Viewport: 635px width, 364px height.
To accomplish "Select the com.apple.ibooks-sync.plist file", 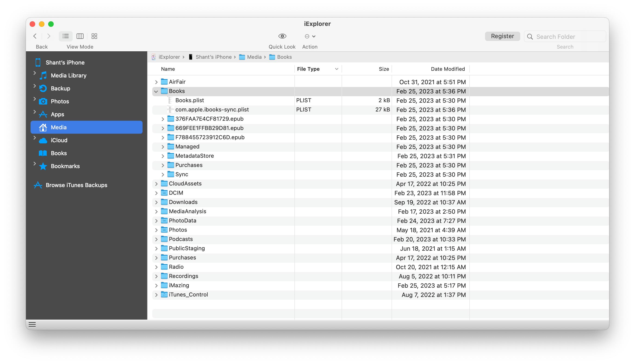I will click(212, 109).
